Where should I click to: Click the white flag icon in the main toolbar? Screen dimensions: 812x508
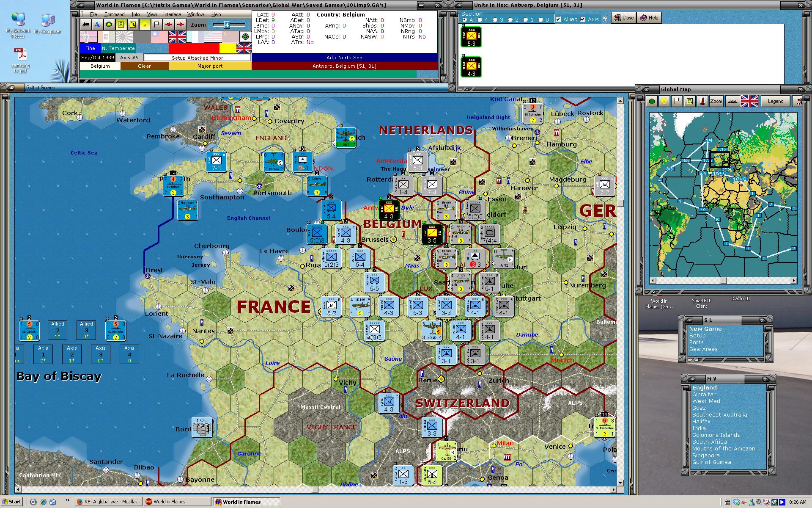[x=156, y=25]
